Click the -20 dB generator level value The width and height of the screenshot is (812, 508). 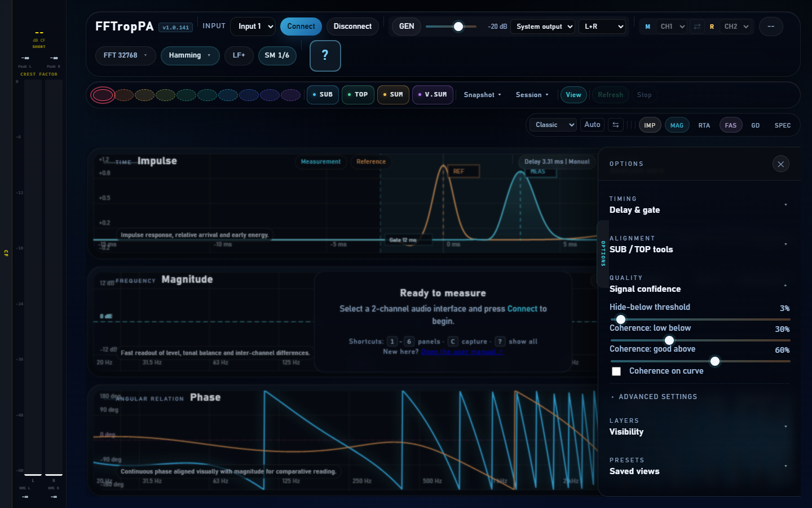(497, 27)
